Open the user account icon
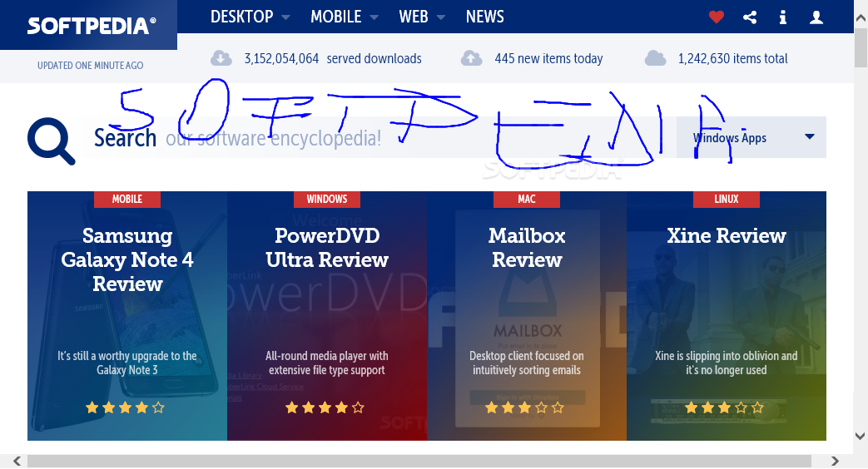 [x=816, y=17]
